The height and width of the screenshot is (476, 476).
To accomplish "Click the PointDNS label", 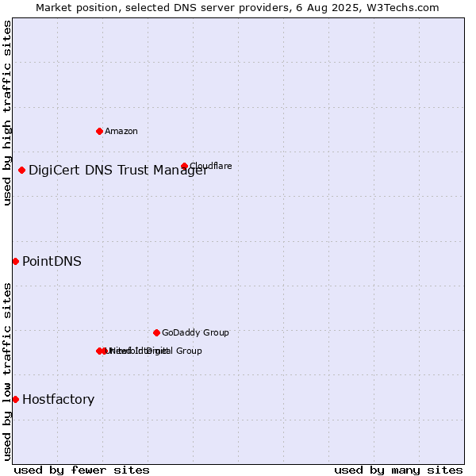I will coord(52,261).
